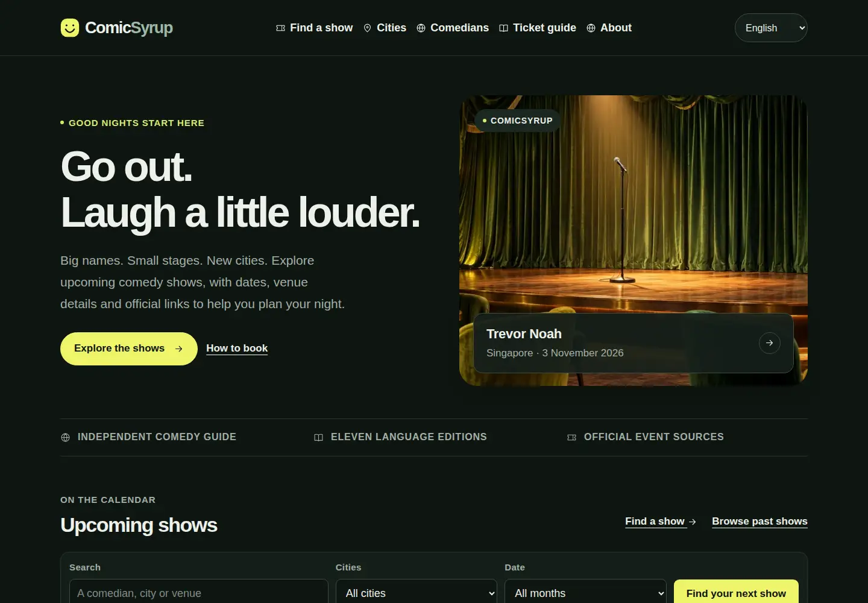This screenshot has width=868, height=603.
Task: Click the globe icon beside Independent Comedy Guide
Action: point(65,437)
